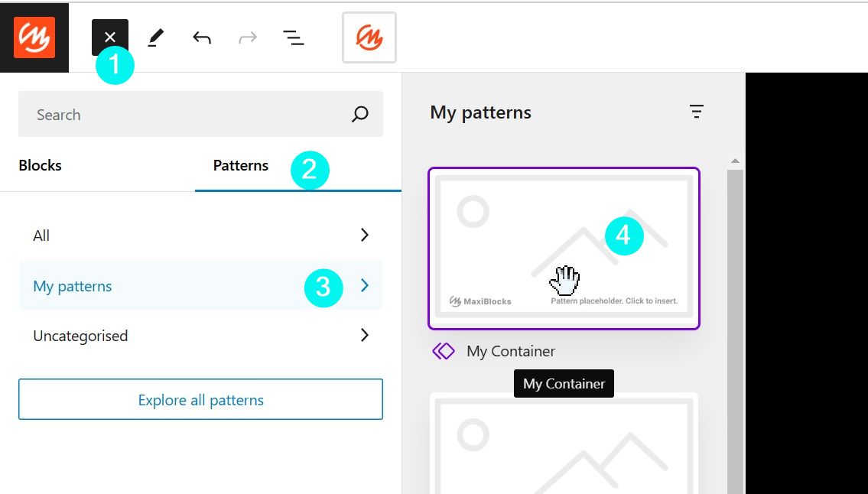Insert the My Container pattern placeholder
Screen dimensions: 868x494
pos(564,248)
